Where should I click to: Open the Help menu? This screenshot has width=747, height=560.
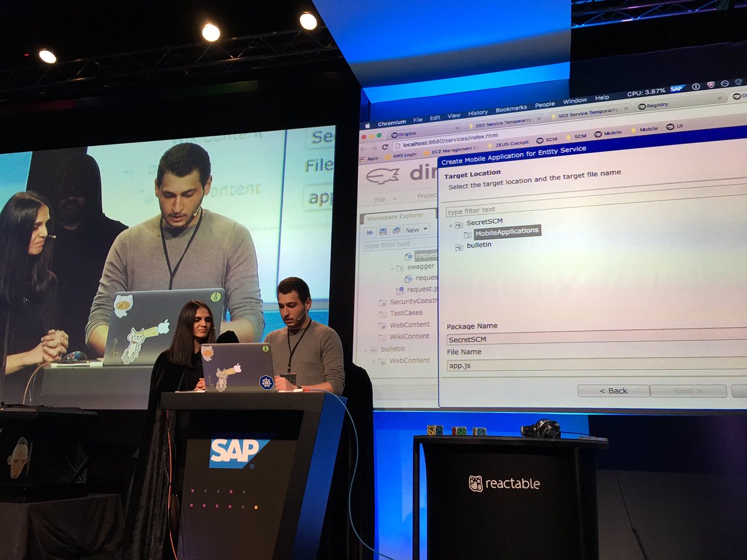click(602, 98)
